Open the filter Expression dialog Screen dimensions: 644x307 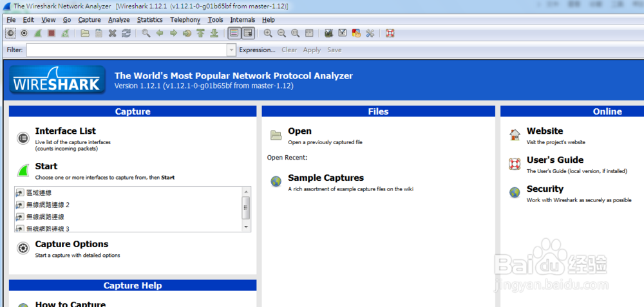[257, 50]
